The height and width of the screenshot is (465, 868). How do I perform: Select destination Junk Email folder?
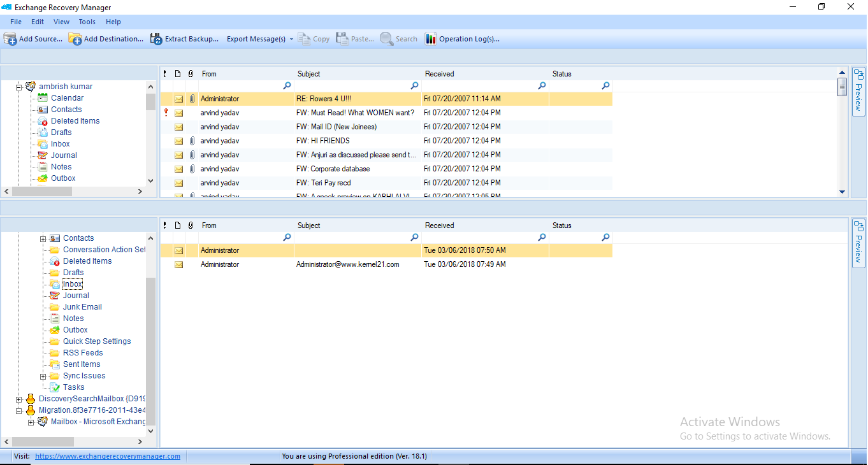[x=82, y=307]
